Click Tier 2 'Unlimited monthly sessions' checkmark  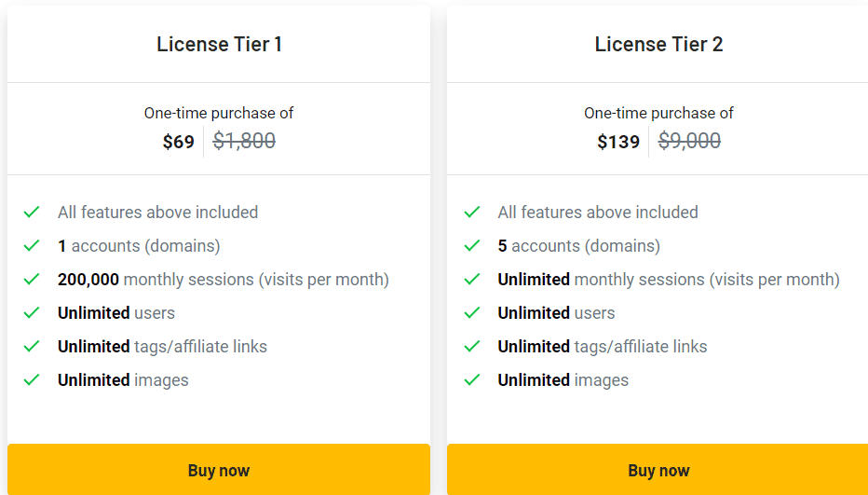472,280
